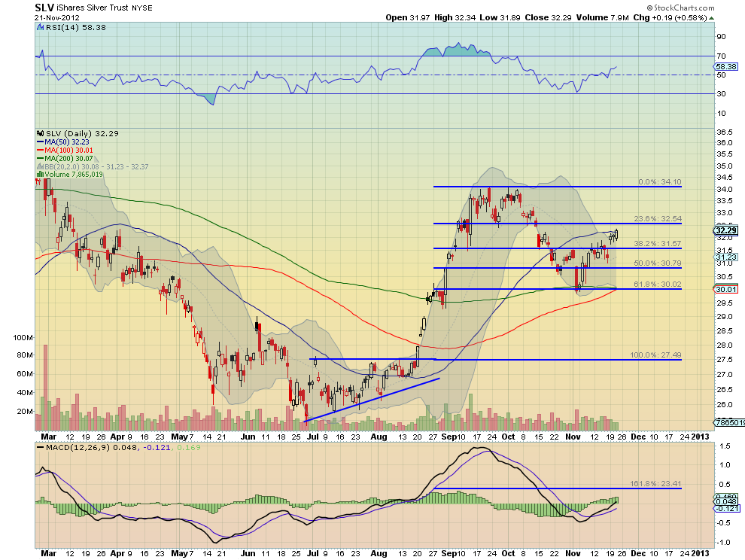Click the volume bars icon in legend
This screenshot has width=745, height=560.
41,175
